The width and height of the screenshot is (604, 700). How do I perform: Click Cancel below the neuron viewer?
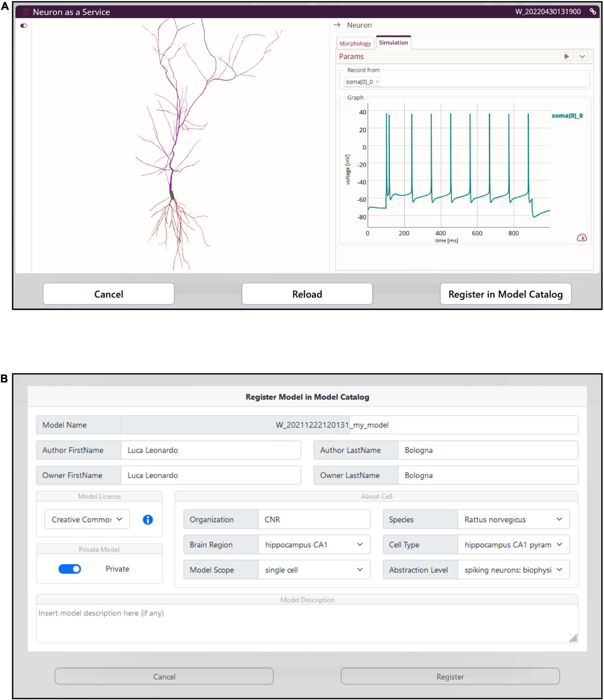click(x=109, y=294)
